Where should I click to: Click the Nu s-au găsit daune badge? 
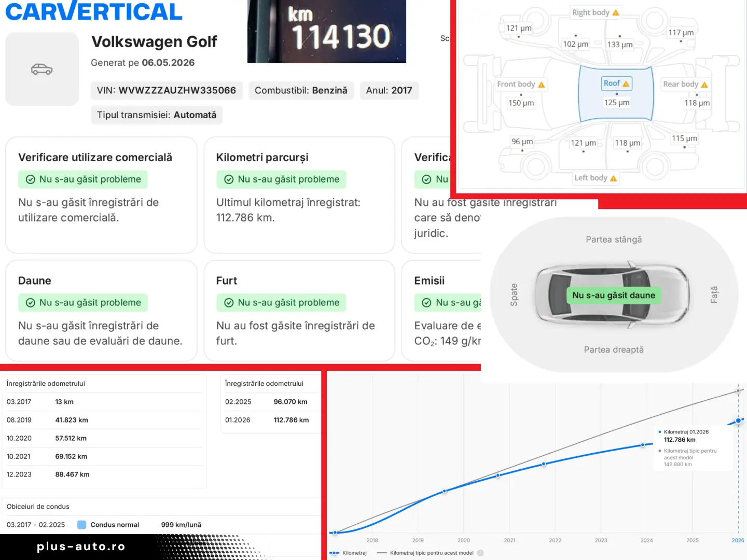(614, 296)
